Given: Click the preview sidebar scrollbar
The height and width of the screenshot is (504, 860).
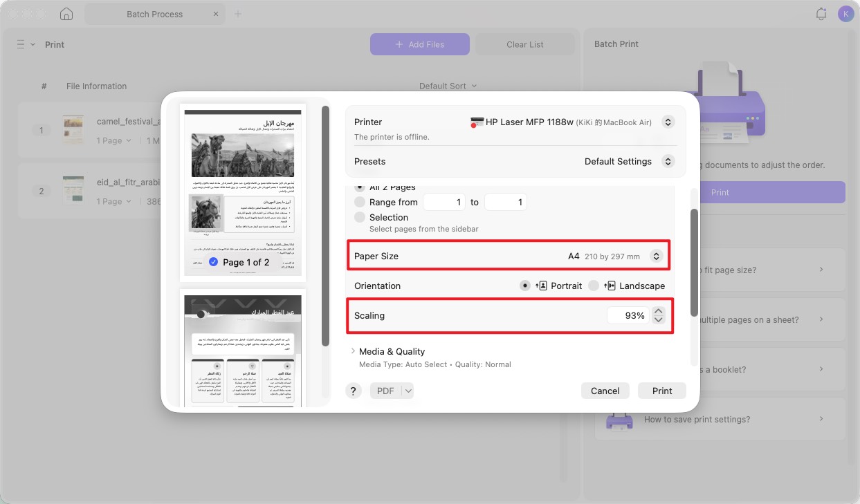Looking at the screenshot, I should click(x=325, y=226).
